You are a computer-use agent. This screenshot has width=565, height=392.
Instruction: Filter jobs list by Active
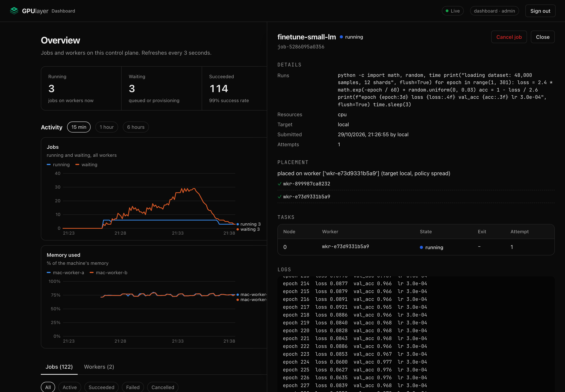point(70,387)
